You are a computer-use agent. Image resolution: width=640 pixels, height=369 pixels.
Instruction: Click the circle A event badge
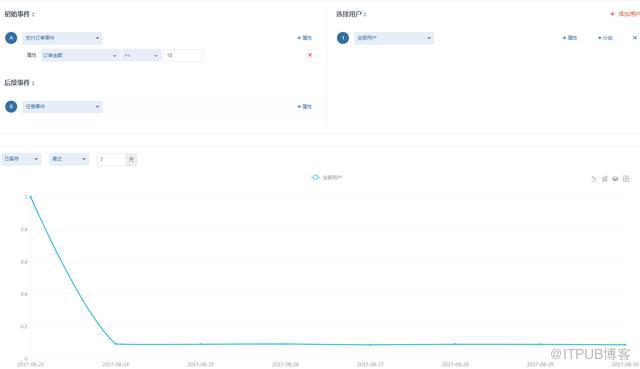coord(11,38)
